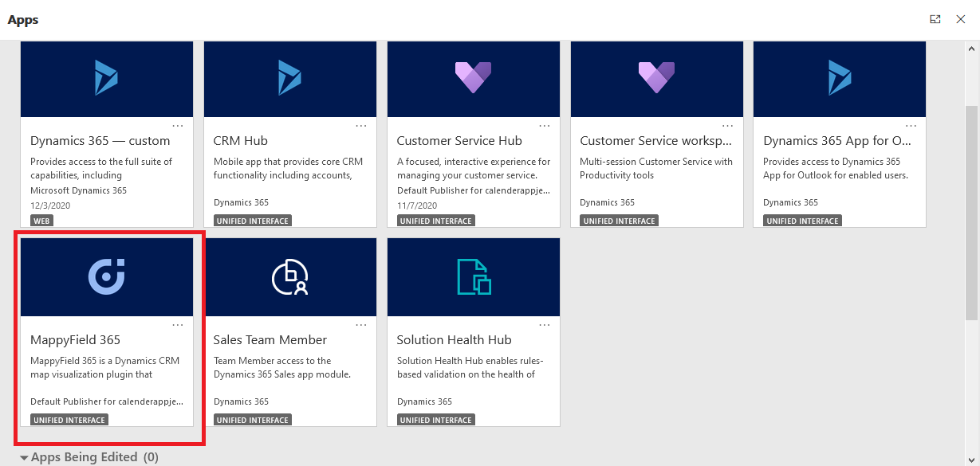980x466 pixels.
Task: Select the Customer Service Hub heart icon
Action: [473, 79]
